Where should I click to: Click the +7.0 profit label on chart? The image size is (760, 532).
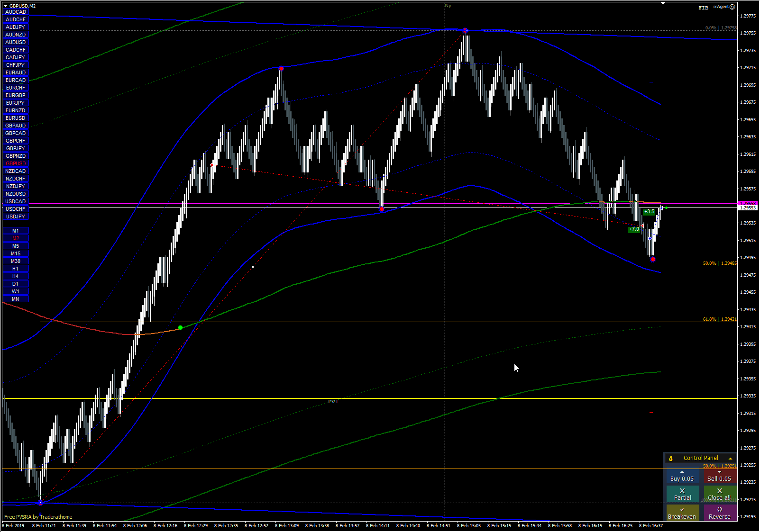(x=634, y=229)
